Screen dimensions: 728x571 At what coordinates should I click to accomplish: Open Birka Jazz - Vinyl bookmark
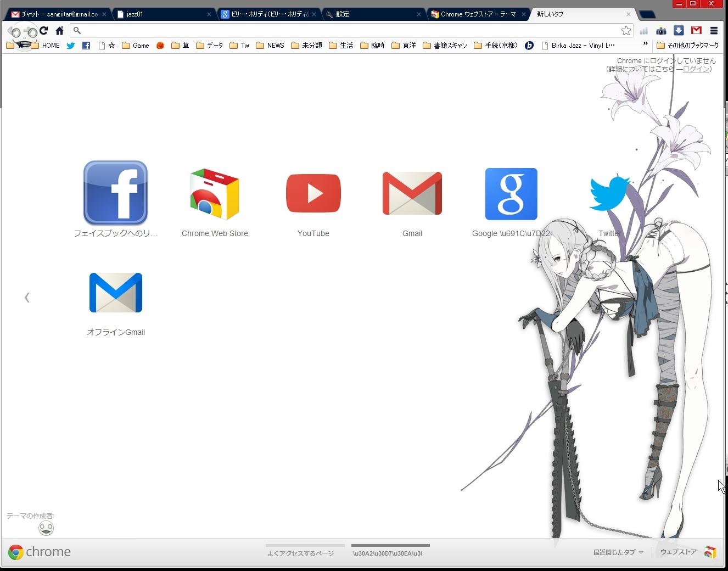[578, 46]
